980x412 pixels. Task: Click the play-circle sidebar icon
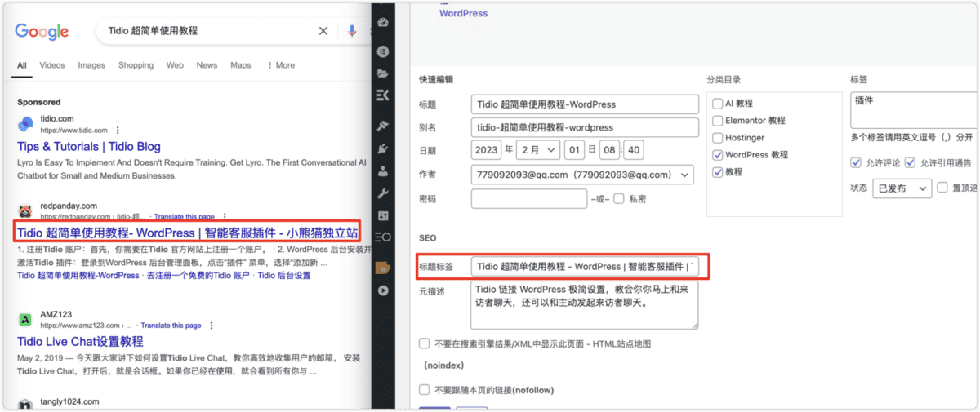pos(383,290)
